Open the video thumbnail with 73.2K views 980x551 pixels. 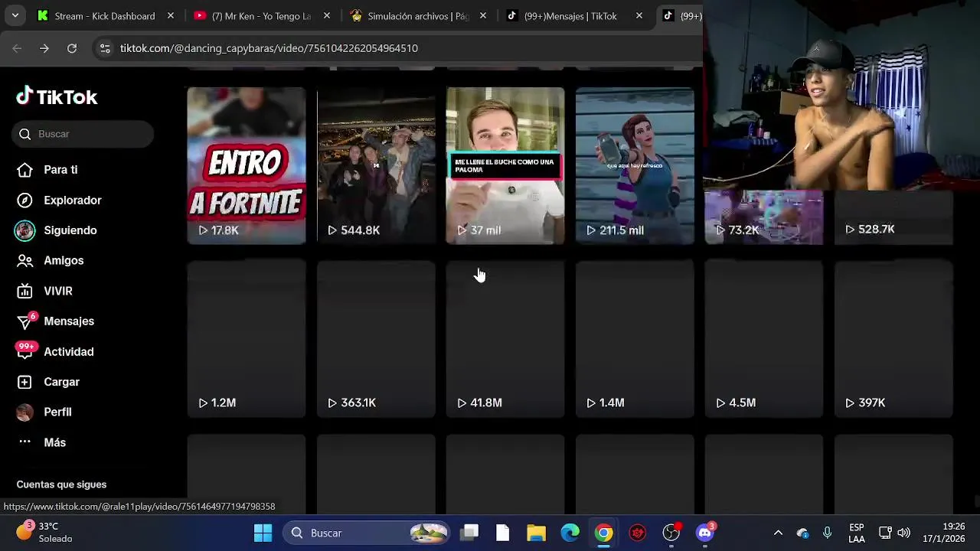(x=764, y=217)
